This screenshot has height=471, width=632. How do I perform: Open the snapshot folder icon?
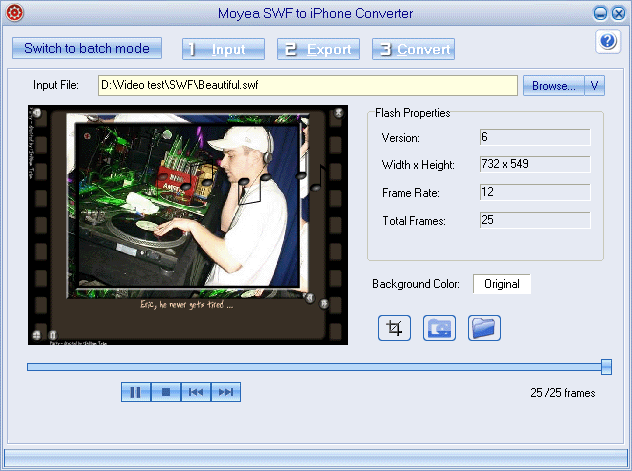pyautogui.click(x=484, y=328)
